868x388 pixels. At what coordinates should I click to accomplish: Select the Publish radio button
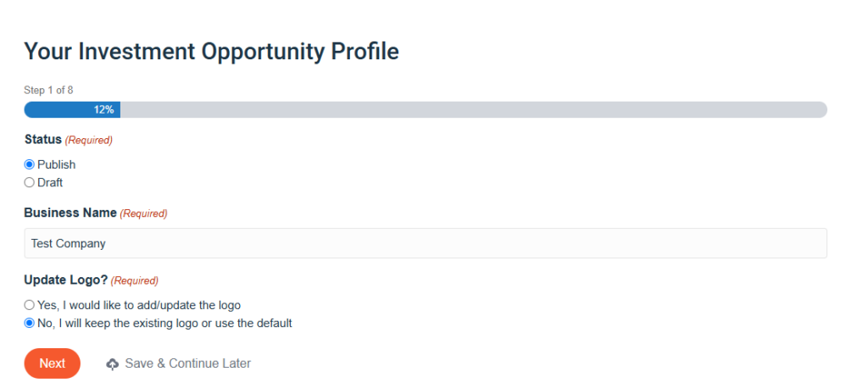(30, 164)
